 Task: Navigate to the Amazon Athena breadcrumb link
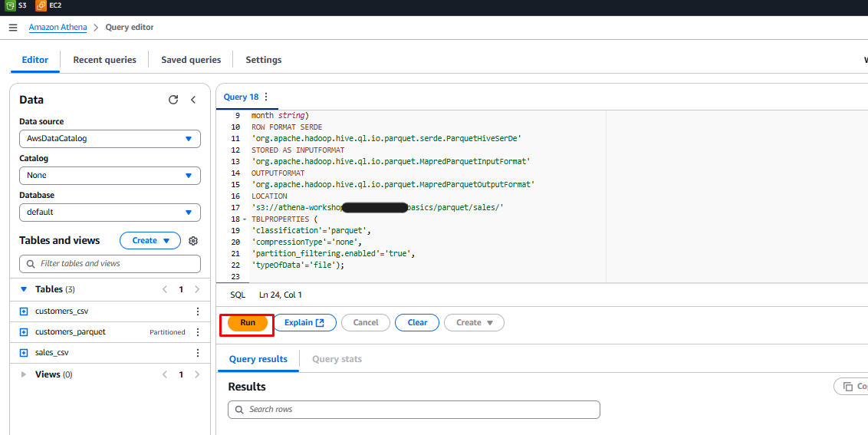tap(58, 28)
